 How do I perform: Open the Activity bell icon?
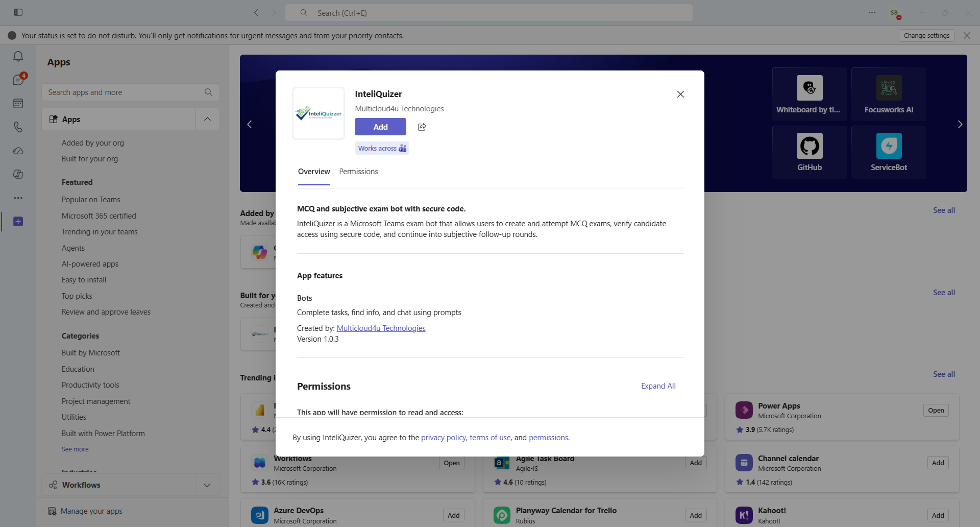click(18, 56)
